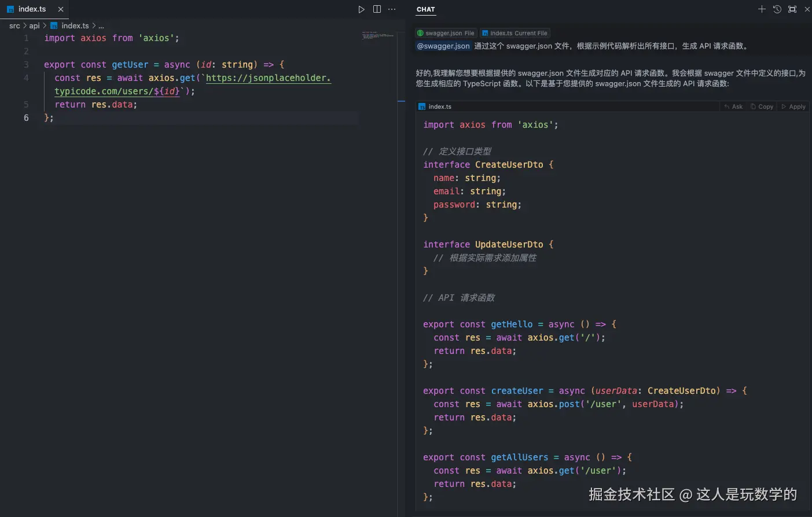The image size is (812, 517).
Task: Click the import axios line in chat code
Action: pos(491,125)
